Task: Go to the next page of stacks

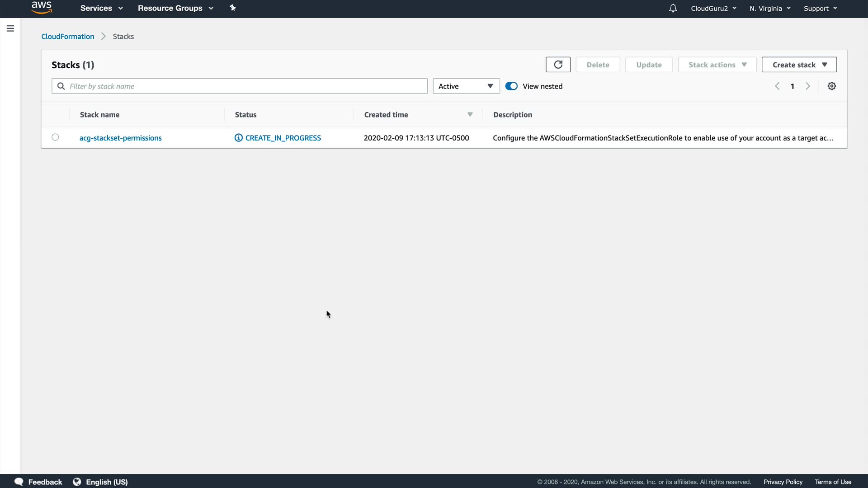Action: pos(808,86)
